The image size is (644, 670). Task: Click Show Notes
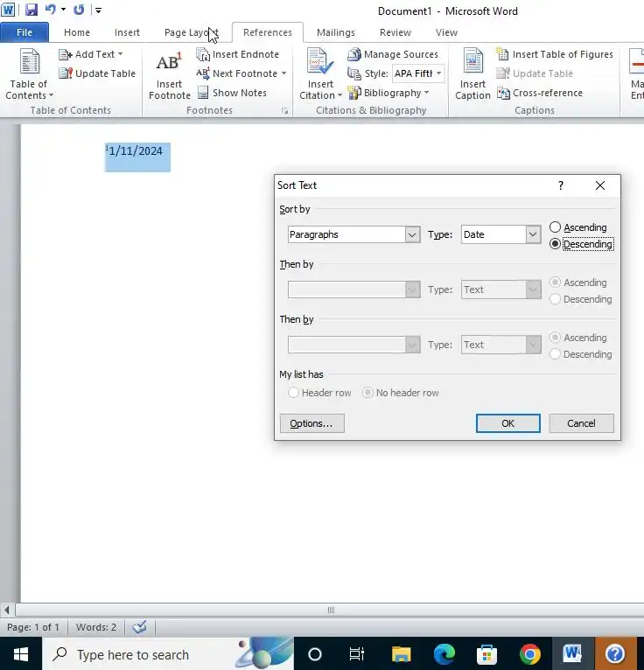232,93
